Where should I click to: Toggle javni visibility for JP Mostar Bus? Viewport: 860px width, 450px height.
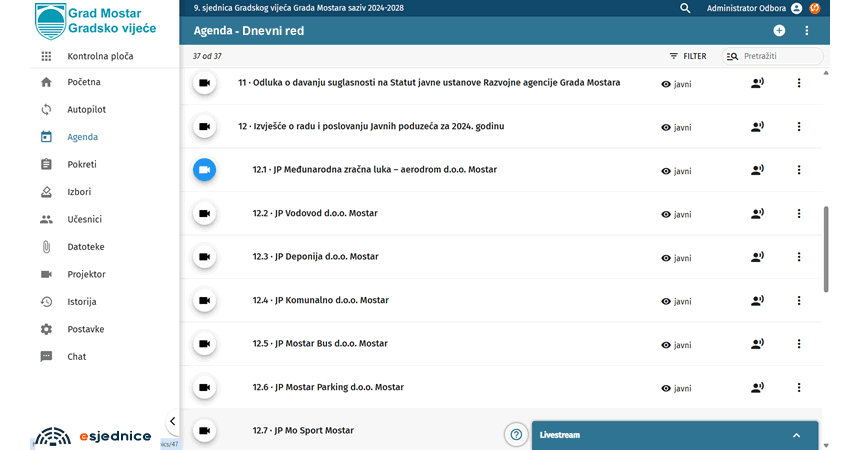pos(676,345)
